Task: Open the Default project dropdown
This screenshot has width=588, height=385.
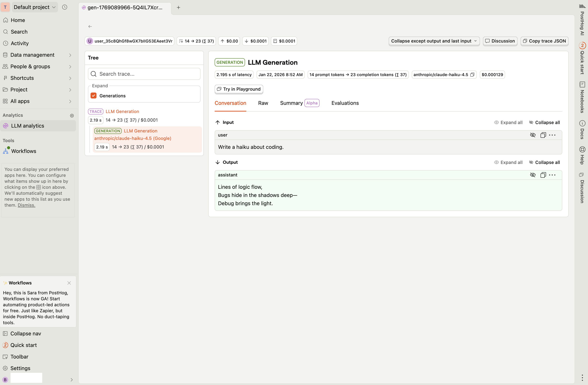Action: click(34, 7)
